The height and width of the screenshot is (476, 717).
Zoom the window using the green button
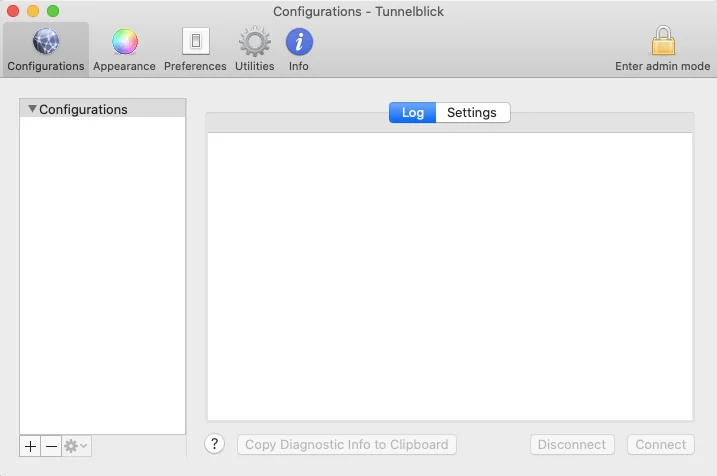pos(53,11)
